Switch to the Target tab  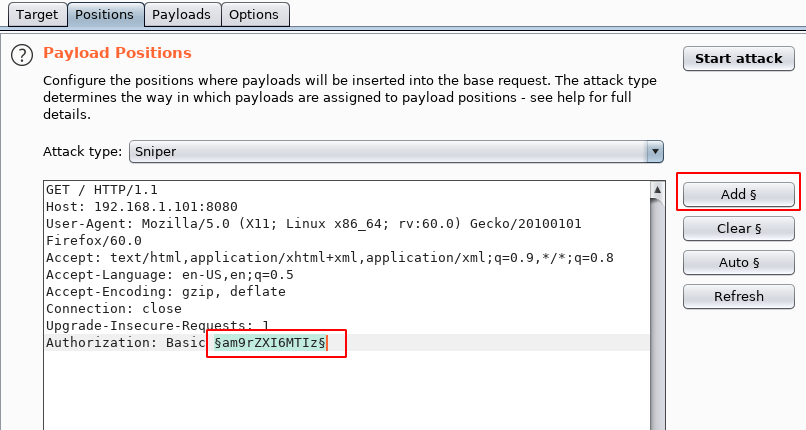37,14
